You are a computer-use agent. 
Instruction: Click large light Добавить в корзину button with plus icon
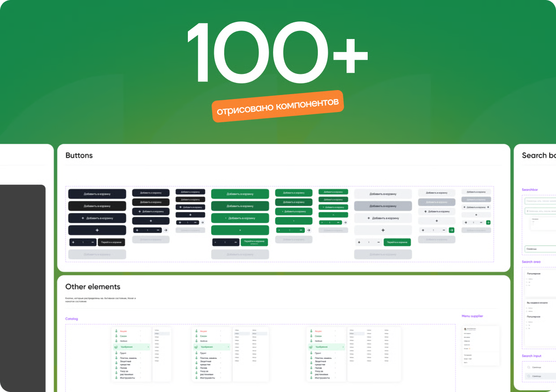pos(383,218)
